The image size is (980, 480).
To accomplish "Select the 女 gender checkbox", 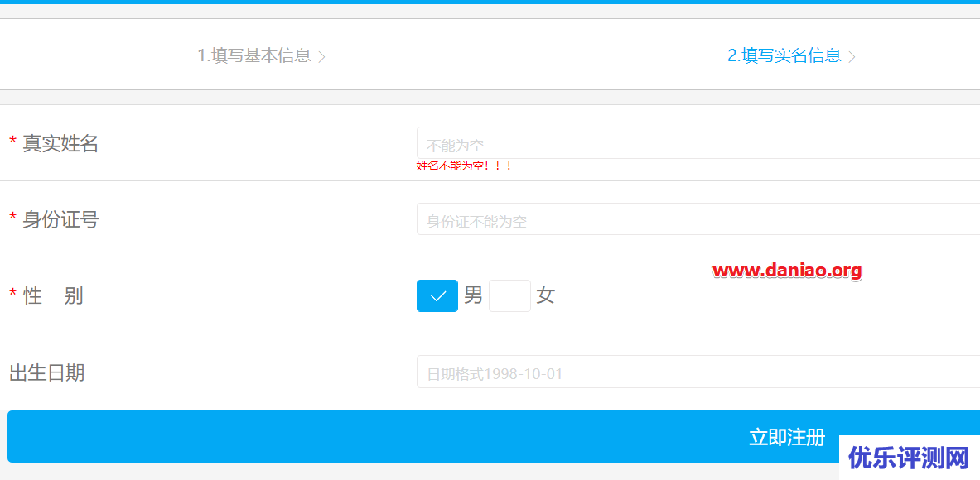I will [x=510, y=296].
